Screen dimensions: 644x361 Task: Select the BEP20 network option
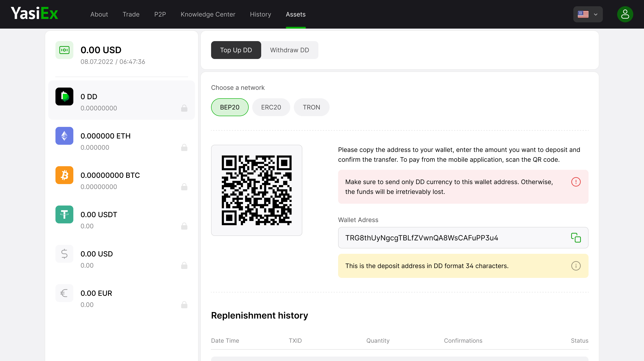pos(229,107)
